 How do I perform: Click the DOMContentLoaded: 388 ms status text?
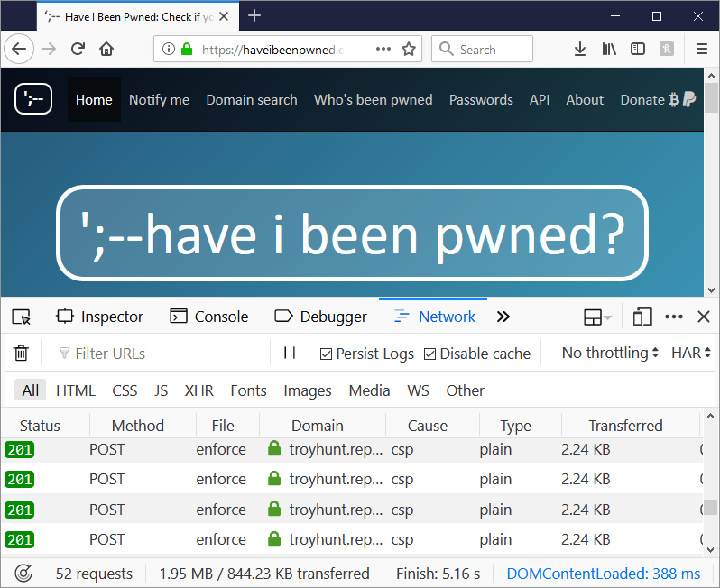click(x=603, y=574)
